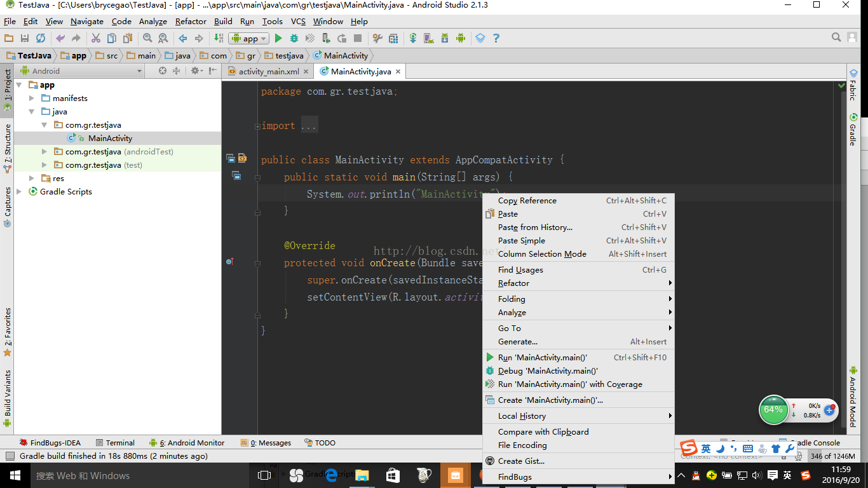Viewport: 868px width, 488px height.
Task: Toggle the Gradle side tool window
Action: tap(853, 129)
